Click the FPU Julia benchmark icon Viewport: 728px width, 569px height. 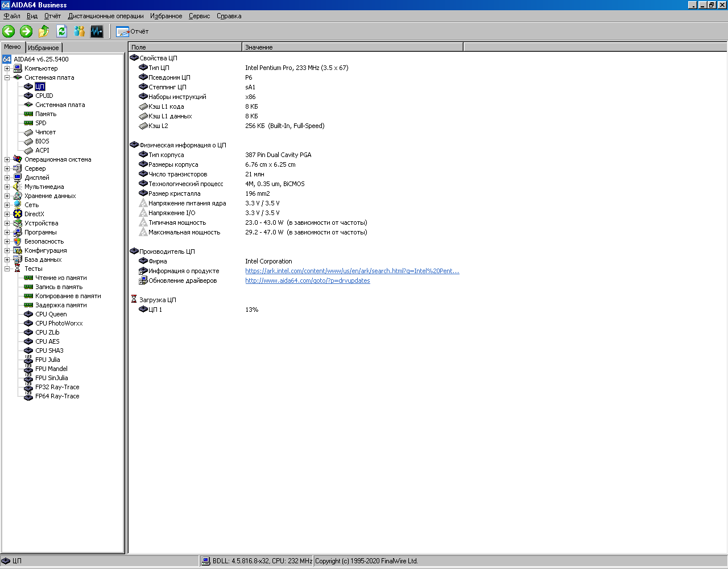click(x=28, y=360)
